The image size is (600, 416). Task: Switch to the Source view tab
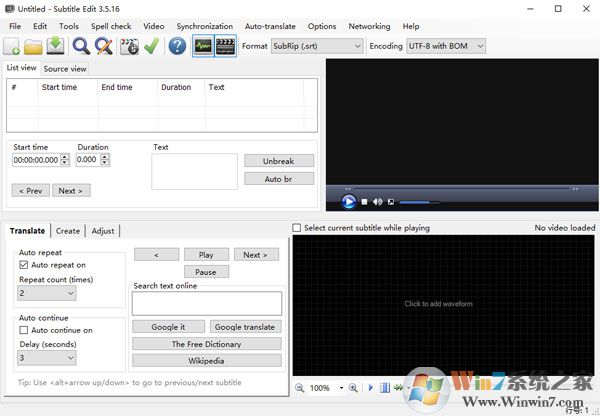(65, 69)
